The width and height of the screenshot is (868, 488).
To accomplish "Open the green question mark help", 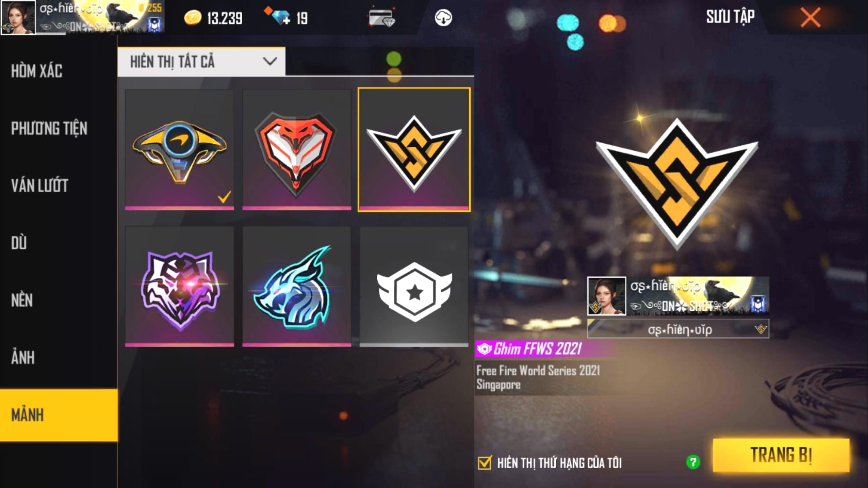I will (x=693, y=462).
